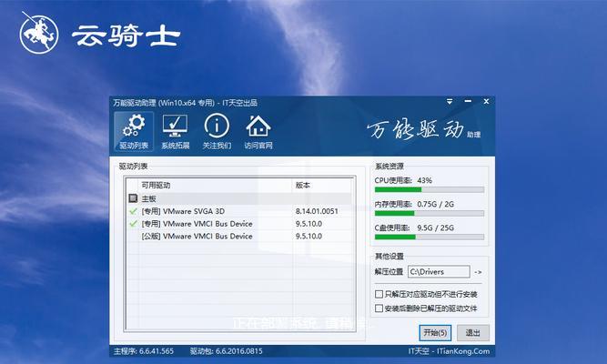Screen dimensions: 607x364
Task: Minimize the 万能驱动助理 window
Action: (468, 101)
